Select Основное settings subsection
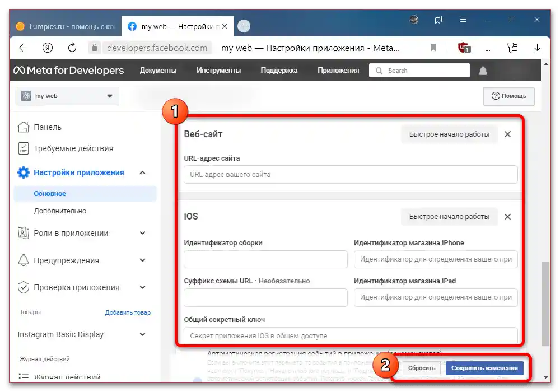Image resolution: width=560 pixels, height=392 pixels. click(x=85, y=194)
